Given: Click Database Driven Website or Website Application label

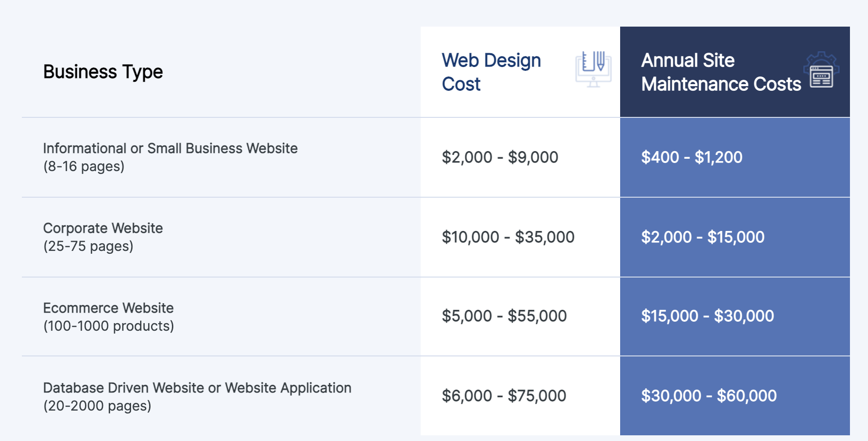Looking at the screenshot, I should [197, 388].
